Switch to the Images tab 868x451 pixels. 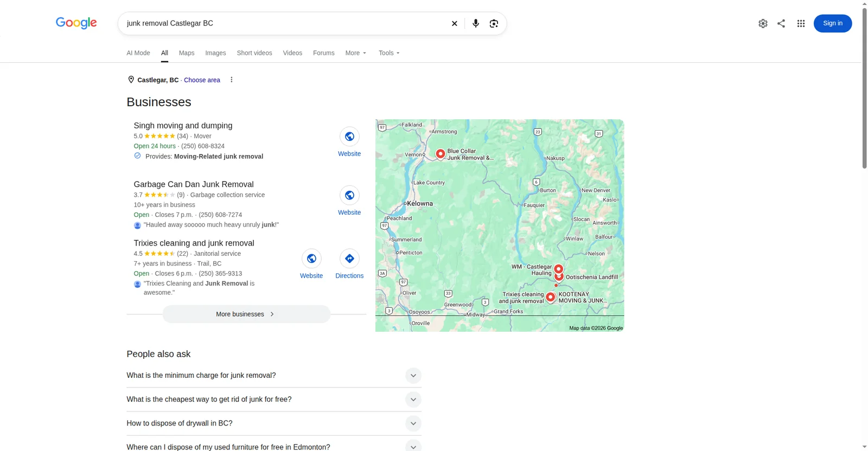coord(215,53)
